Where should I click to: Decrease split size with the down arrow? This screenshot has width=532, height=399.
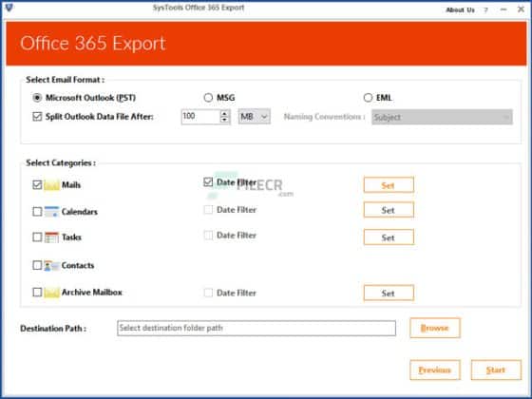[x=224, y=120]
